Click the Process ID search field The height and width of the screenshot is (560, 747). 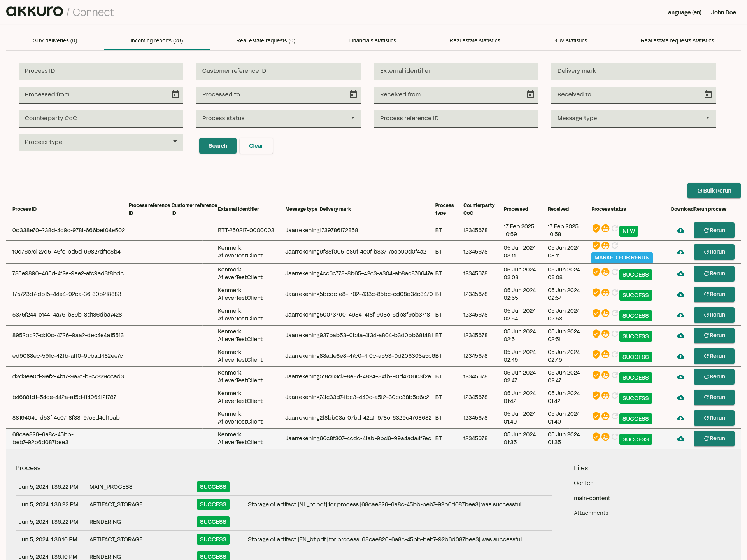[x=101, y=71]
